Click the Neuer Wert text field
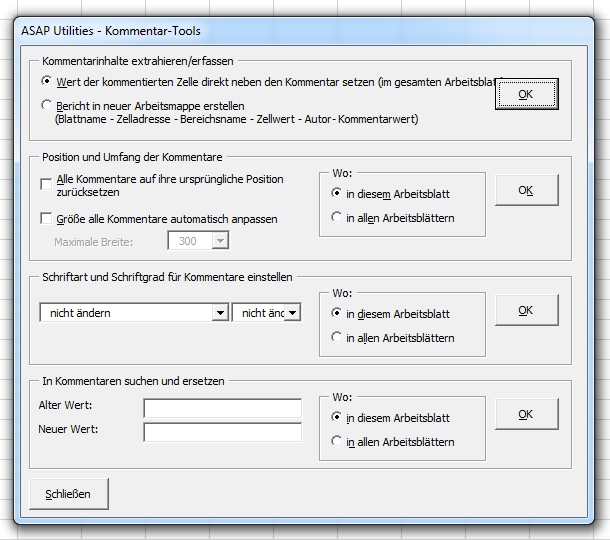Image resolution: width=610 pixels, height=540 pixels. tap(223, 432)
